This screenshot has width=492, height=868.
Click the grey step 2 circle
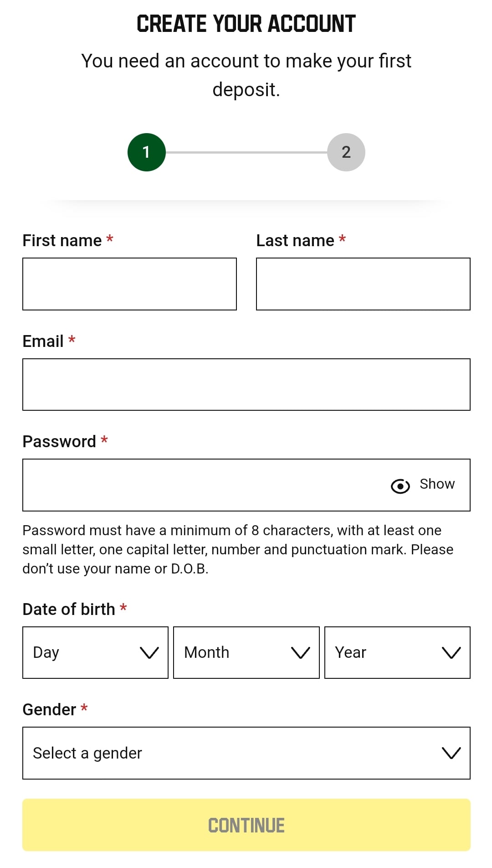[x=346, y=152]
